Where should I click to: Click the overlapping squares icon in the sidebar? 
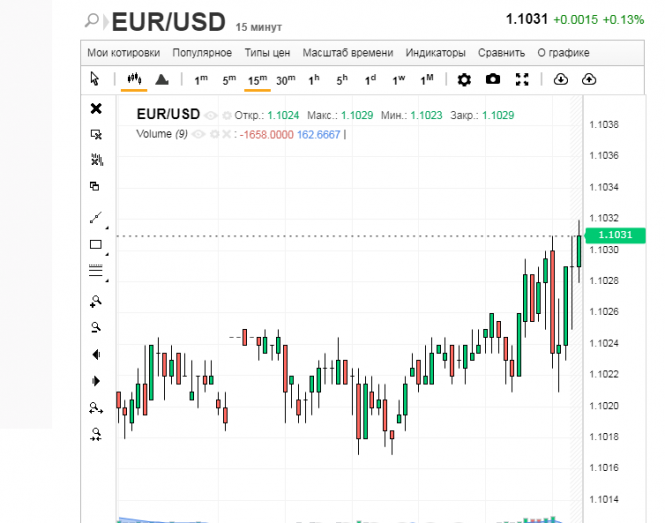click(x=95, y=186)
